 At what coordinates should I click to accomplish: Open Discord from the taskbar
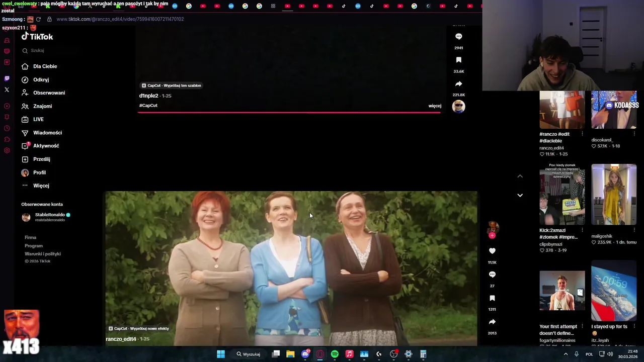305,354
